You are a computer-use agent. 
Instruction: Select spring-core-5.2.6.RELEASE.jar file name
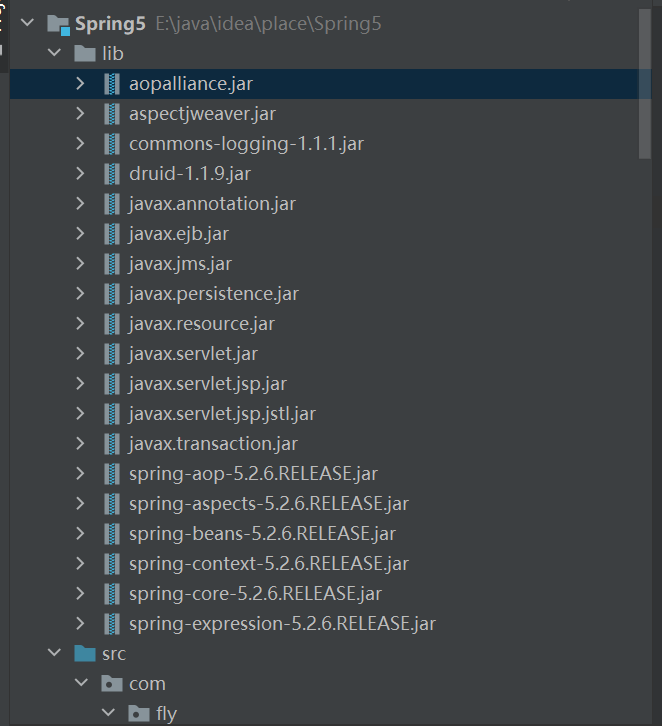[256, 594]
